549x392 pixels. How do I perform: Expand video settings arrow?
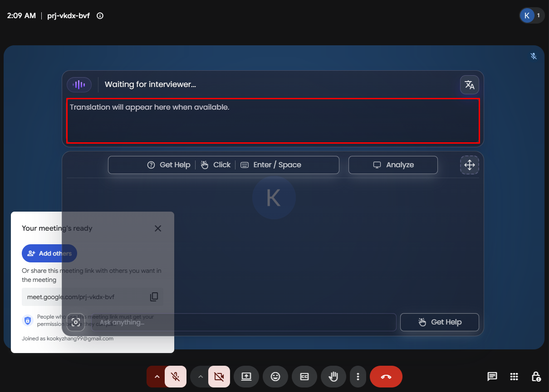(x=200, y=377)
